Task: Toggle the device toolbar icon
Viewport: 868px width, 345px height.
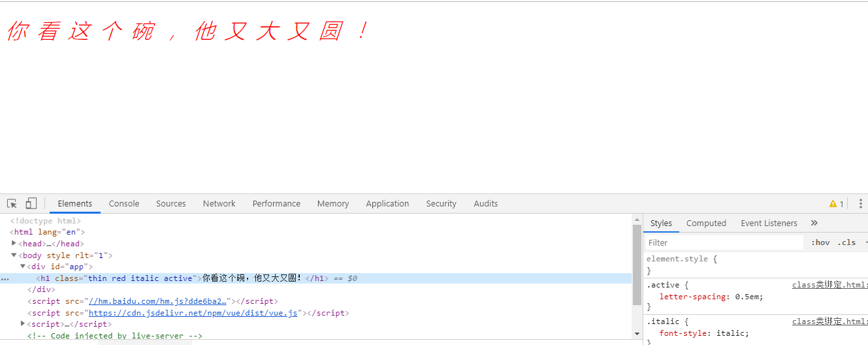Action: tap(31, 204)
